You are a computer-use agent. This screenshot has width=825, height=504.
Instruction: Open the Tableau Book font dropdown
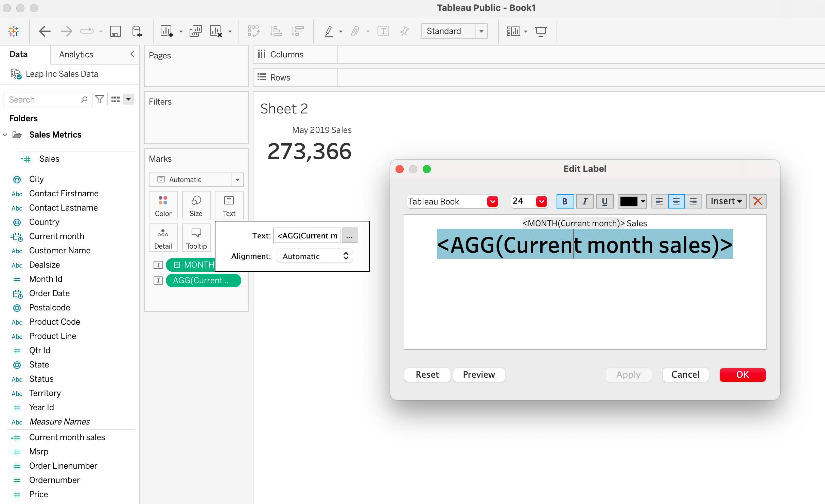[x=492, y=201]
